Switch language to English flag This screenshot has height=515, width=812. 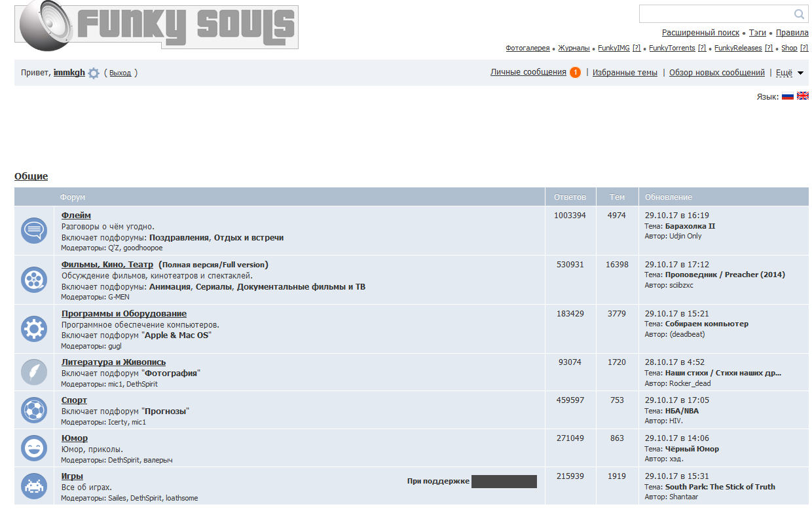pyautogui.click(x=802, y=96)
